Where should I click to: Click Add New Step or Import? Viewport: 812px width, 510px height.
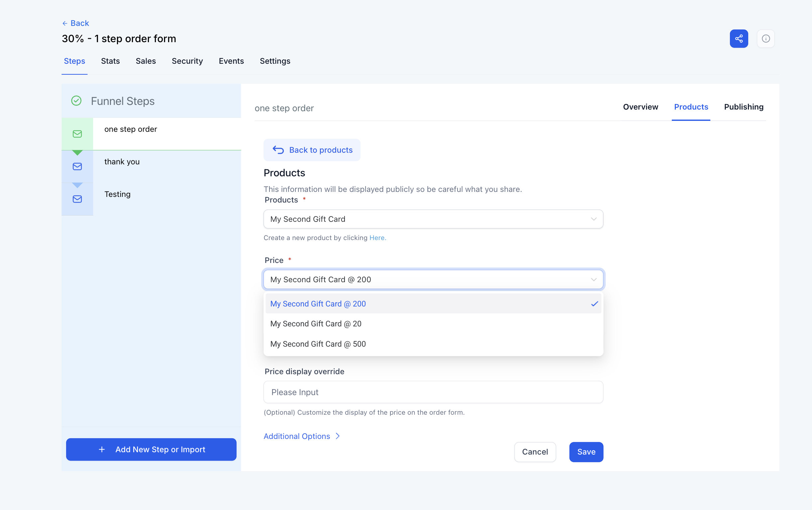coord(151,449)
